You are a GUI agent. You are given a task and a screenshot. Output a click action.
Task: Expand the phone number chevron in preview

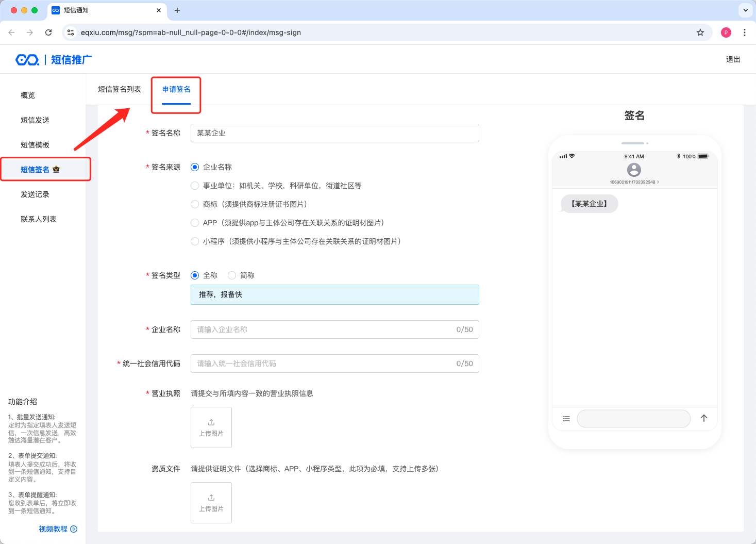tap(658, 182)
